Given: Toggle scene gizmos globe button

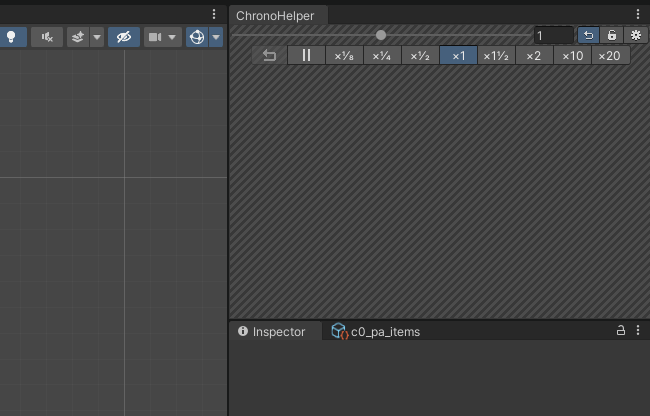Looking at the screenshot, I should click(197, 37).
